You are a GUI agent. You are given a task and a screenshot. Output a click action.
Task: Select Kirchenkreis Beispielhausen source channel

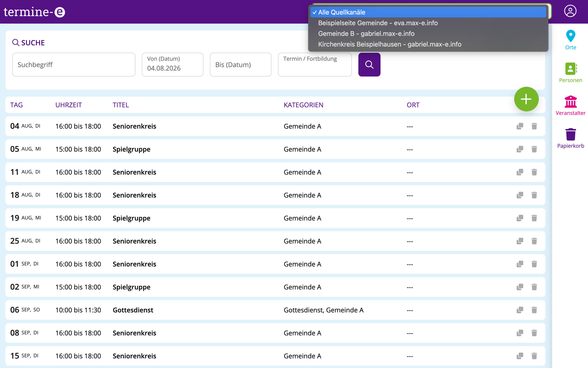(x=428, y=44)
